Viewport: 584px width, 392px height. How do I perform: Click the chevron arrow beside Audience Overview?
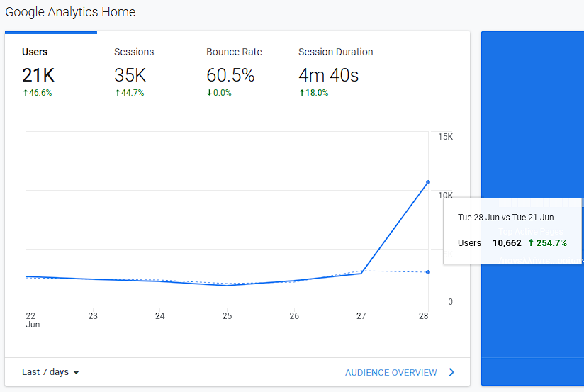point(451,372)
